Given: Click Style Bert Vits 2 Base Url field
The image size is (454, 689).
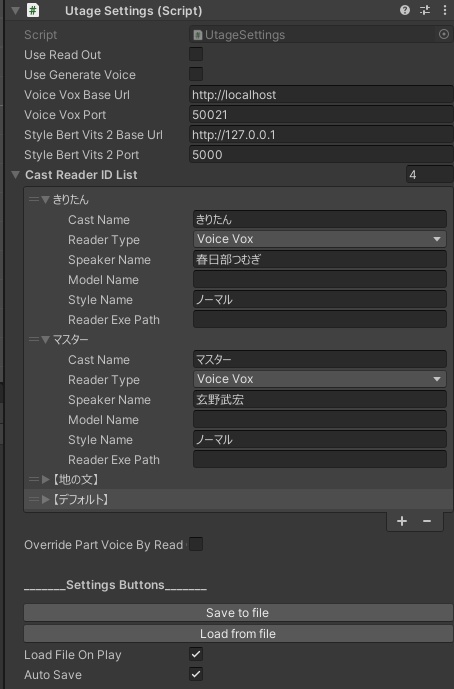Looking at the screenshot, I should coord(321,134).
